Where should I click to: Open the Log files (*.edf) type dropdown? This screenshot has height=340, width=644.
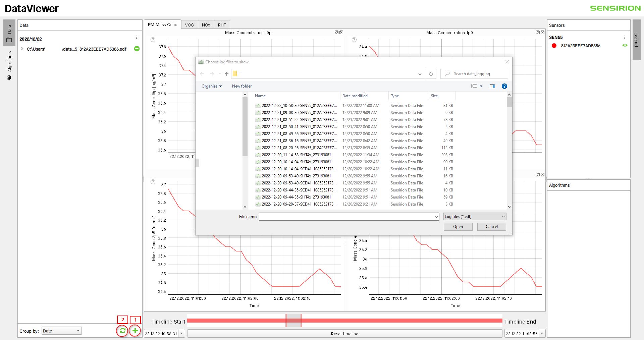coord(474,217)
